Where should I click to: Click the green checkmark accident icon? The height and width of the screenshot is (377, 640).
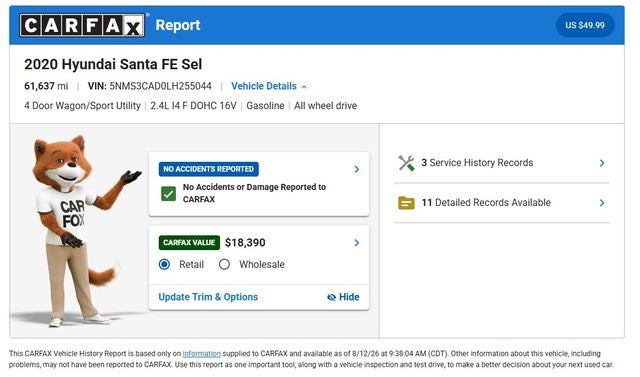(168, 194)
